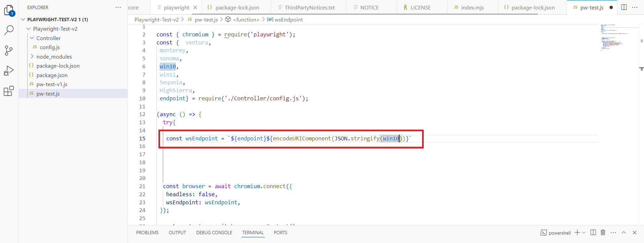Screen dimensions: 644x243
Task: Open the Source Control view
Action: 9,50
